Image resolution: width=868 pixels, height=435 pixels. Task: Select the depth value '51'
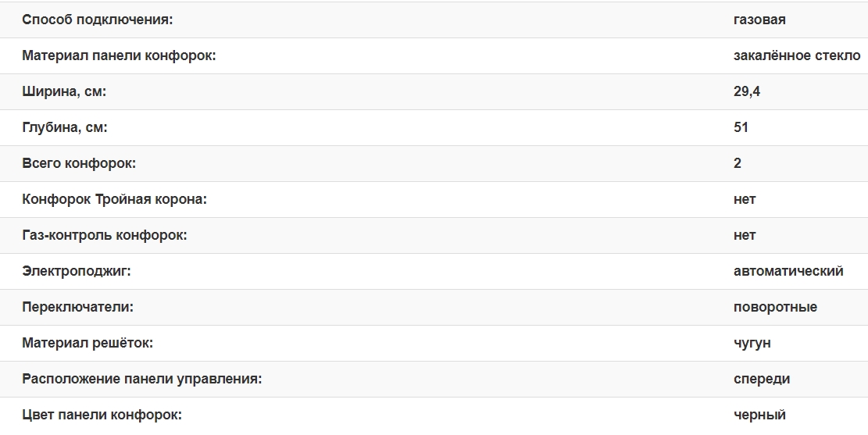(x=741, y=127)
